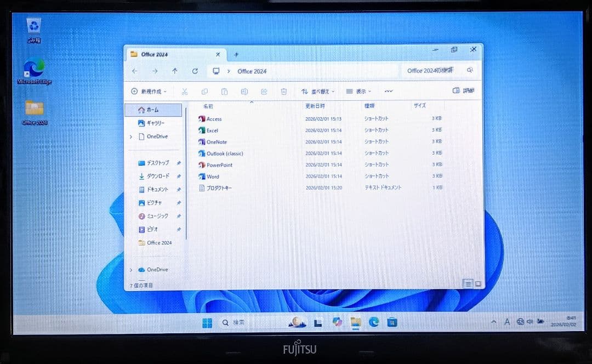Expand the OneDrive item in the sidebar
Image resolution: width=592 pixels, height=364 pixels.
tap(132, 135)
